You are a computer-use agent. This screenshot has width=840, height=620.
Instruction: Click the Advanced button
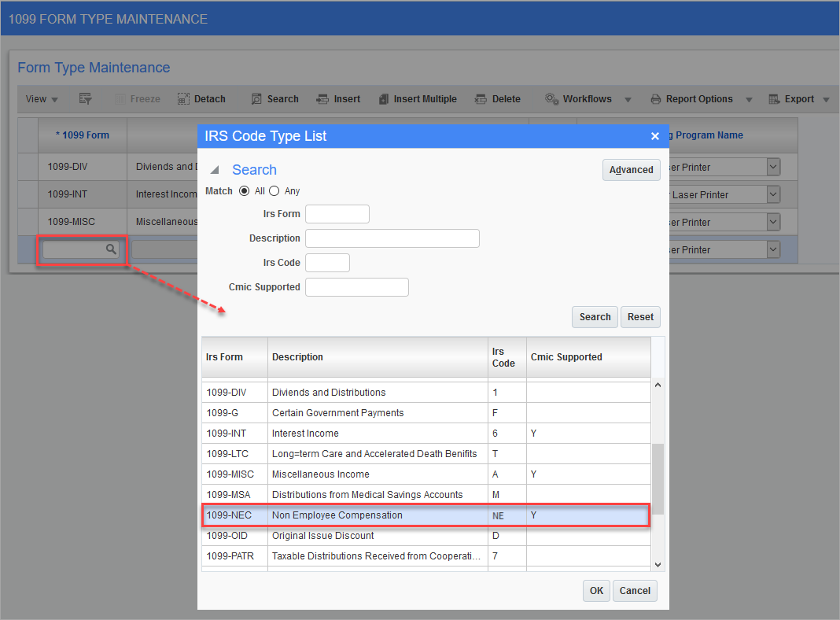click(x=631, y=170)
